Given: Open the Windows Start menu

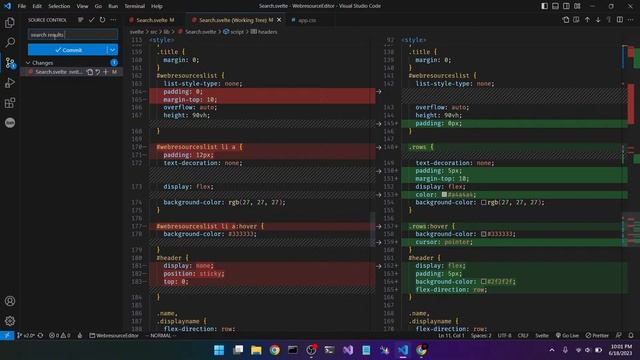Looking at the screenshot, I should click(219, 350).
